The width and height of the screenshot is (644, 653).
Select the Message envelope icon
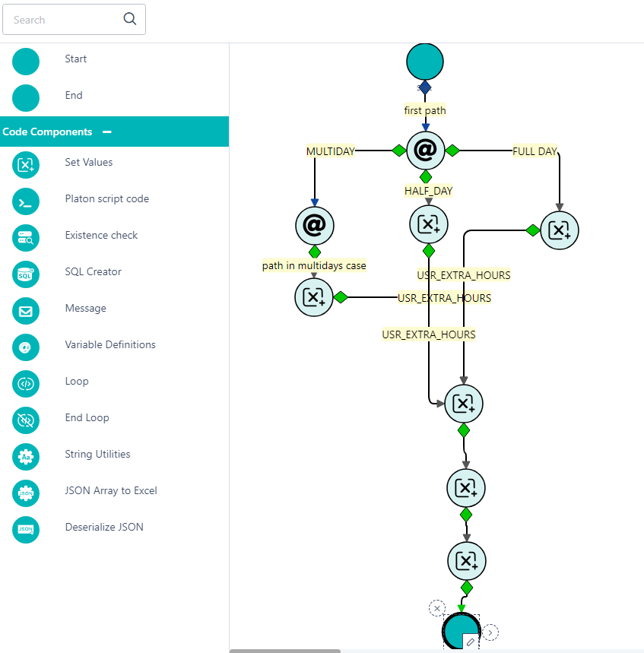click(26, 310)
